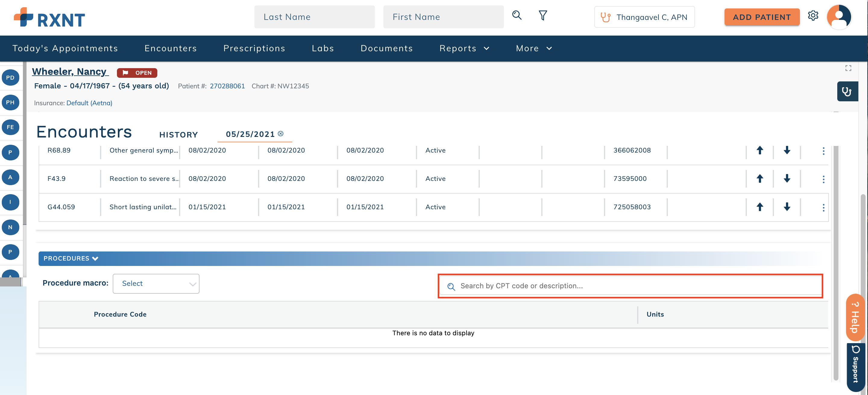The height and width of the screenshot is (395, 868).
Task: Select the PD sidebar circle
Action: (x=11, y=77)
